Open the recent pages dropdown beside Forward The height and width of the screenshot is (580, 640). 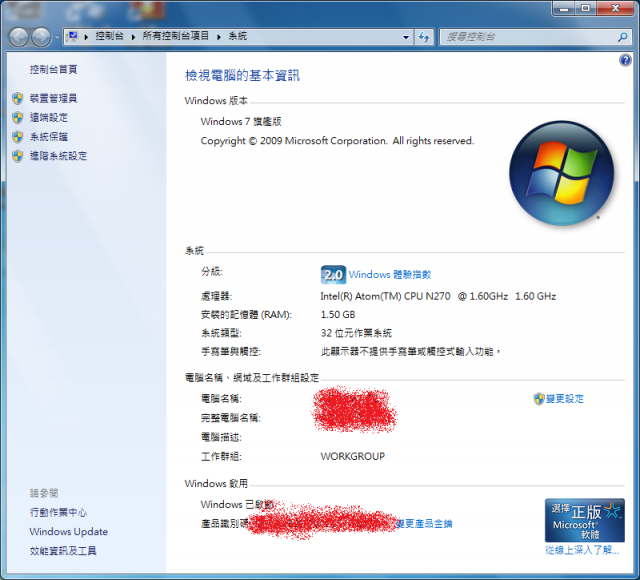click(x=57, y=38)
